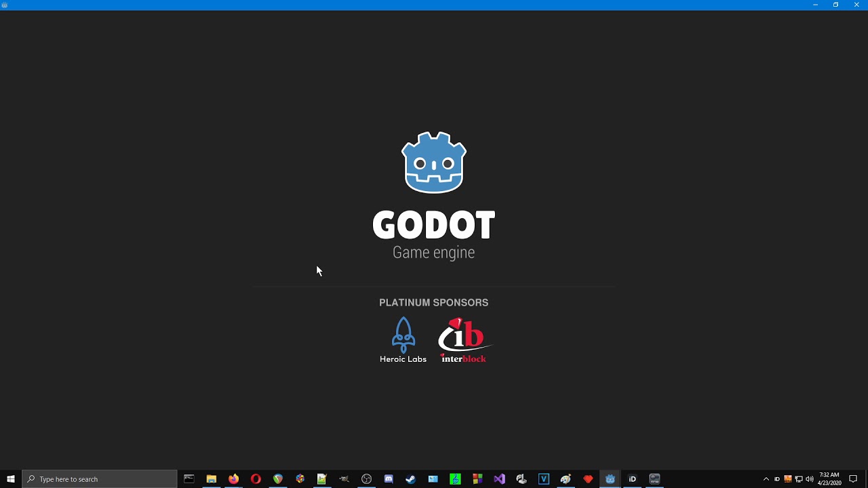Screen dimensions: 868x488
Task: Click the Heroic Labs sponsor logo
Action: pos(403,340)
